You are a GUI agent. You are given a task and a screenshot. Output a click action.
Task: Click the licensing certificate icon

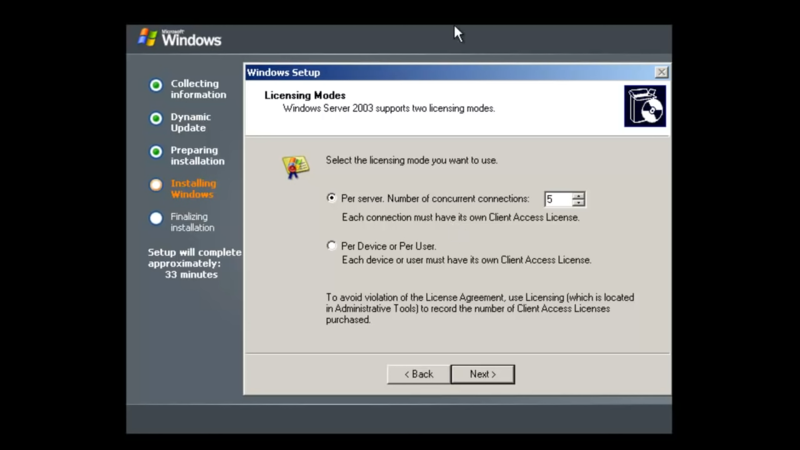pyautogui.click(x=295, y=167)
